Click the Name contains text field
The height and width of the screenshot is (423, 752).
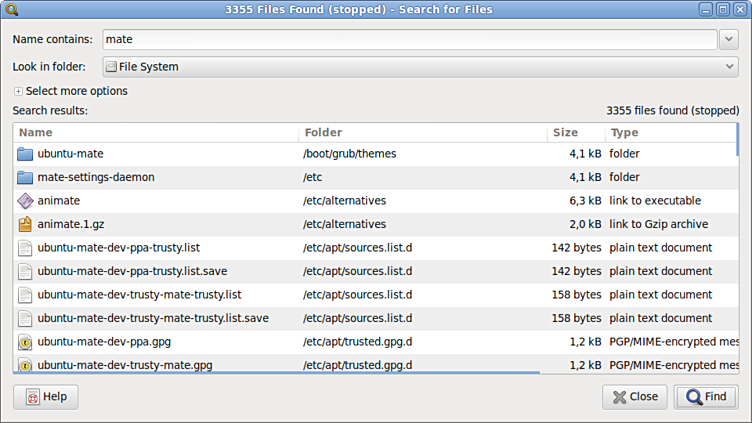point(406,40)
